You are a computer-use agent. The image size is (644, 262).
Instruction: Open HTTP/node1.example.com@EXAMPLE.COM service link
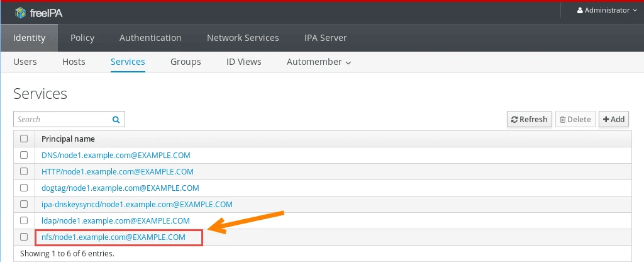point(118,171)
